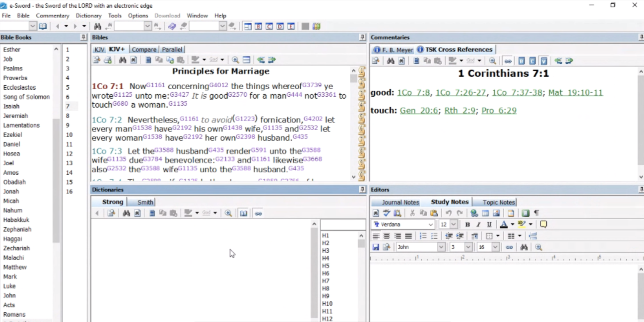Viewport: 644px width, 322px height.
Task: Toggle Bold formatting in Editors
Action: (467, 224)
